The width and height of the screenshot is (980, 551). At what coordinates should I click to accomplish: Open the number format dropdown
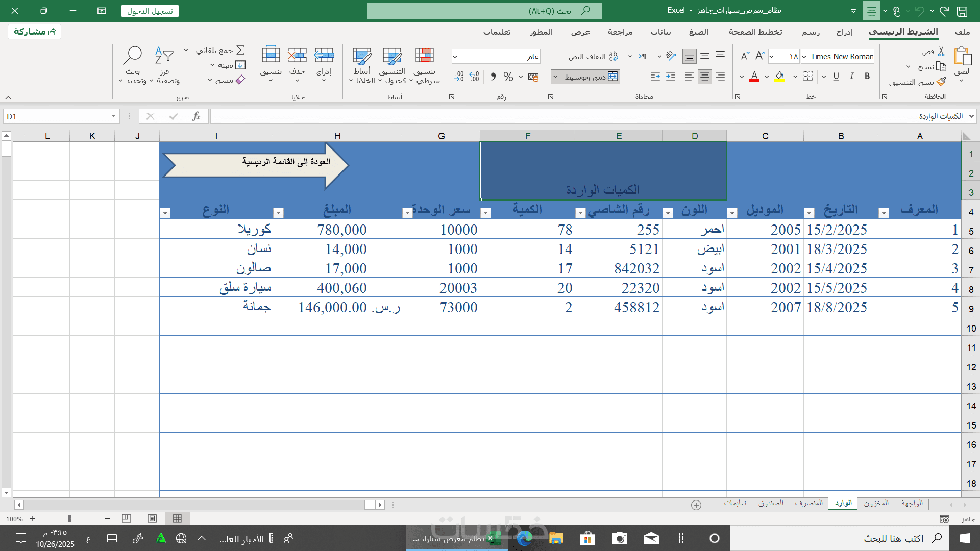455,57
